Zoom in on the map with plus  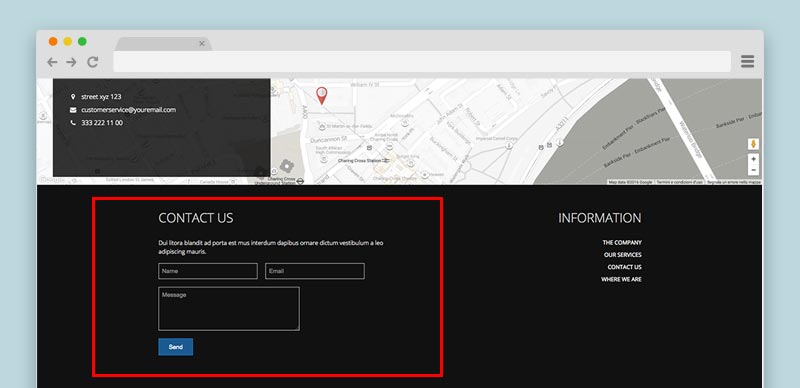tap(753, 159)
